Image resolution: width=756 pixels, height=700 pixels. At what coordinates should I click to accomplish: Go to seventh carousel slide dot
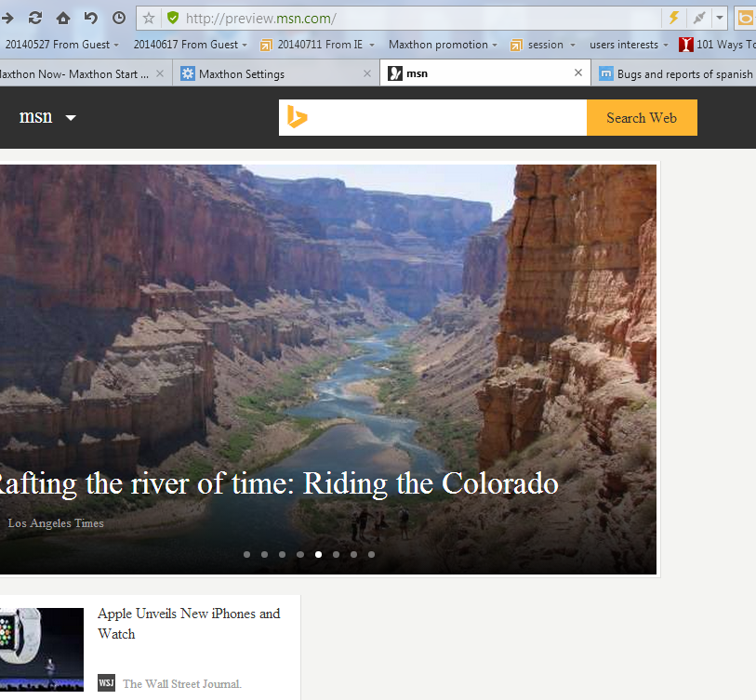pos(354,554)
